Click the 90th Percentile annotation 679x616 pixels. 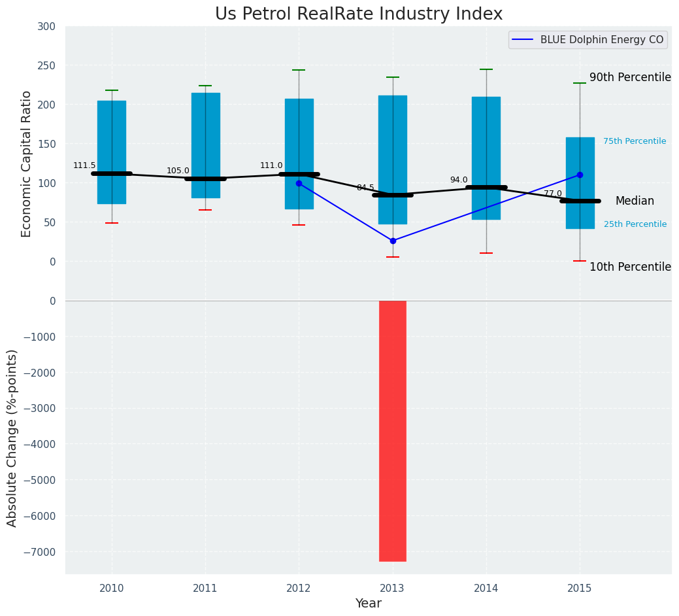[x=630, y=77]
